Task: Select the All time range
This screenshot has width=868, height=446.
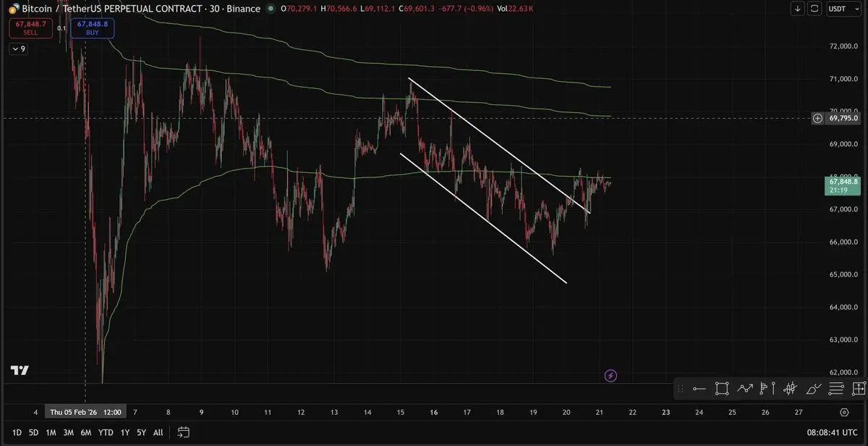Action: click(158, 433)
